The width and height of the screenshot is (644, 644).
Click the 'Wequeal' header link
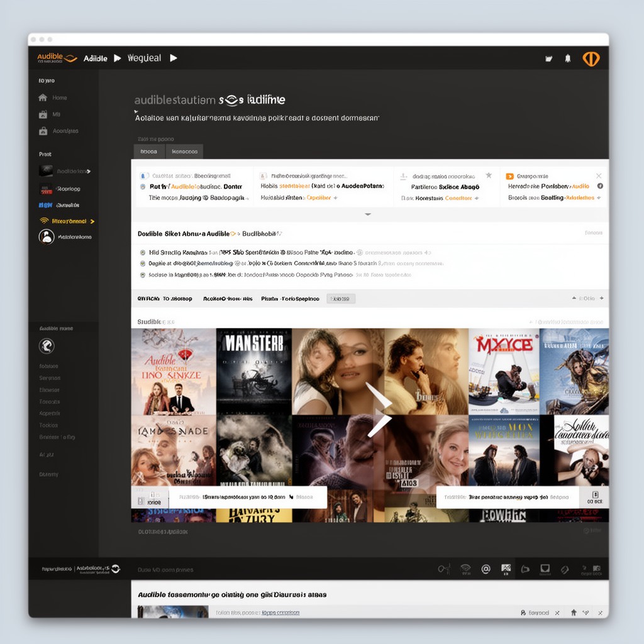pyautogui.click(x=144, y=58)
